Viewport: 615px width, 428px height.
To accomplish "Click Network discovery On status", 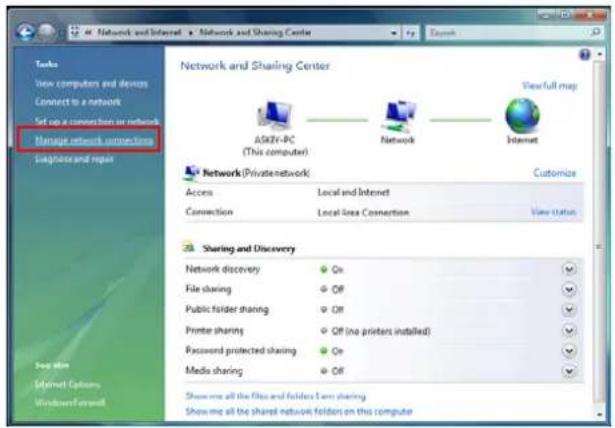I will [332, 270].
